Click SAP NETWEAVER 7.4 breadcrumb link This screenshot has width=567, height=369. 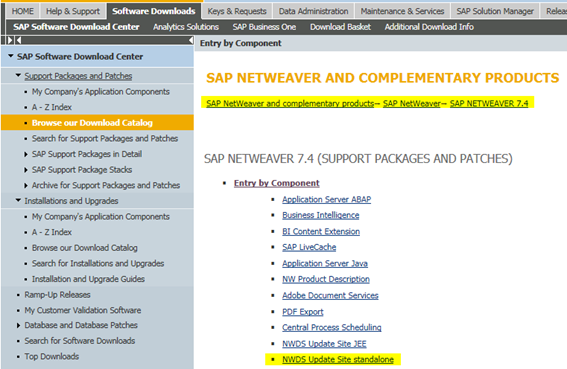(489, 103)
